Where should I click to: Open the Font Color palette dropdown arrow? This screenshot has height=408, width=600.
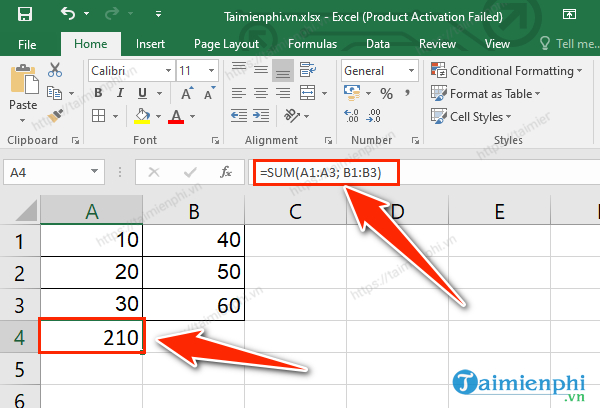(192, 116)
